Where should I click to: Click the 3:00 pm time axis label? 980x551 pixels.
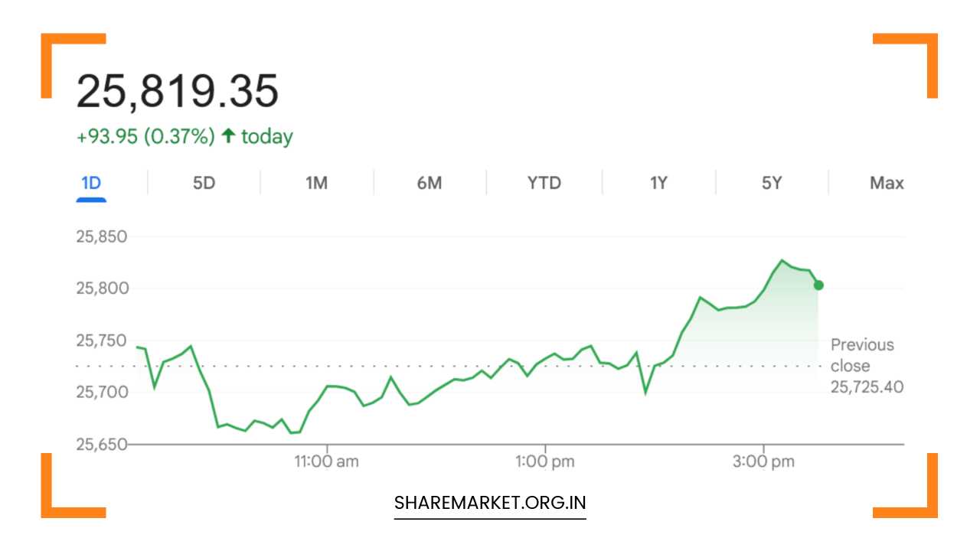coord(763,461)
